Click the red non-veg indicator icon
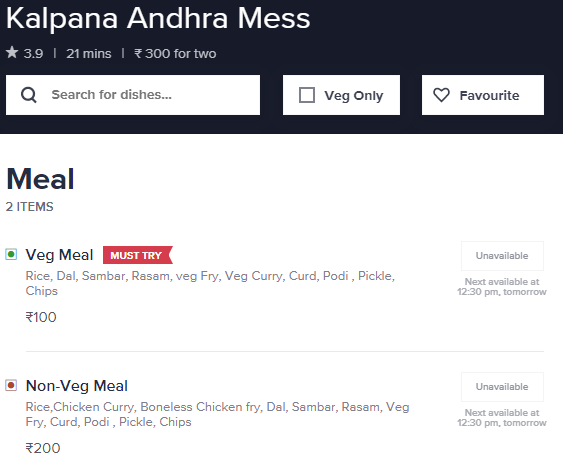The height and width of the screenshot is (468, 566). (x=11, y=385)
